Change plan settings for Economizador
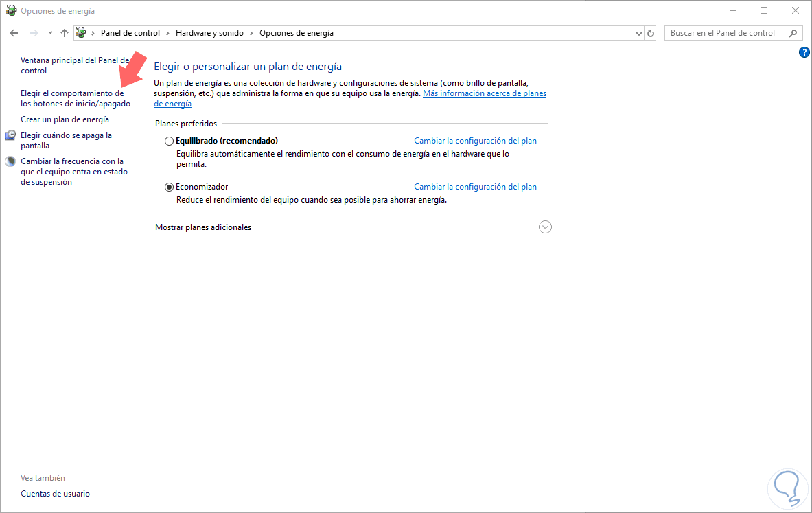The image size is (812, 513). click(475, 187)
